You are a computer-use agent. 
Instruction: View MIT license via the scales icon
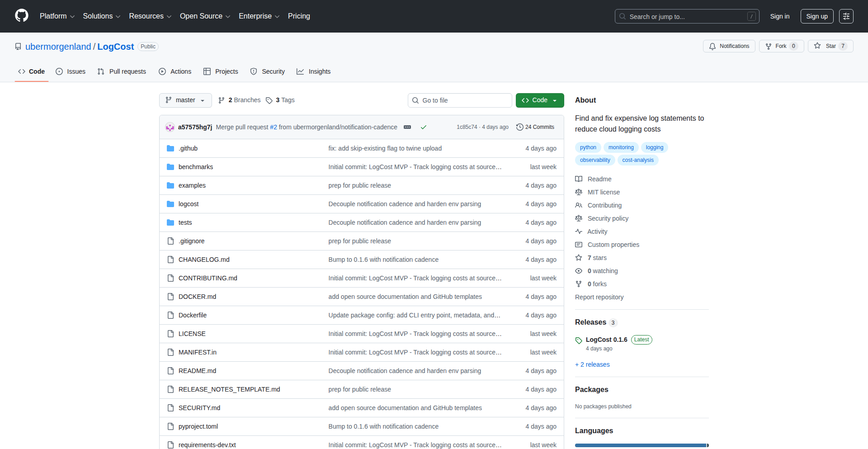click(x=579, y=192)
